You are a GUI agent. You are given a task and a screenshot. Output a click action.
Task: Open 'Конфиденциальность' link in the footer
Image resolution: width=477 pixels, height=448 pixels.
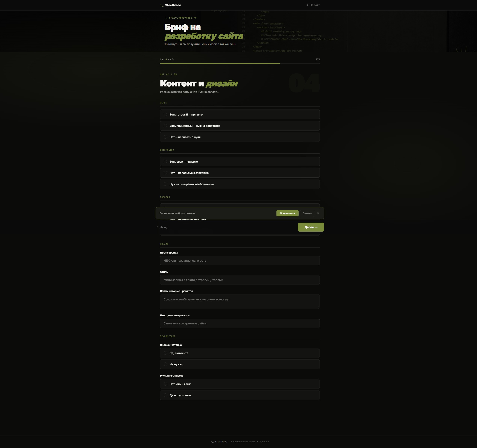(x=243, y=441)
